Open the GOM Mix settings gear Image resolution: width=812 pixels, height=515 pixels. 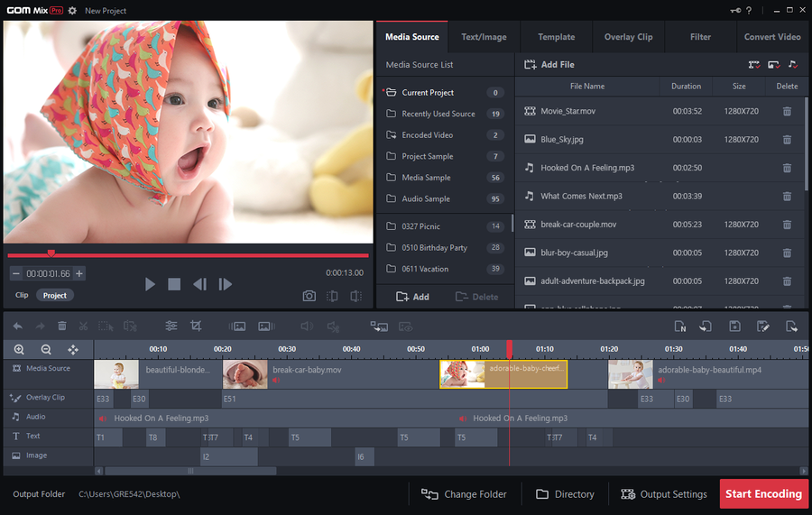(x=72, y=11)
